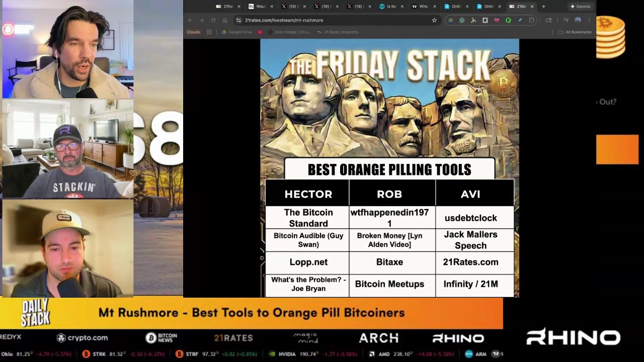Open the Zero Hedge bookmark
The width and height of the screenshot is (644, 362).
tap(289, 32)
